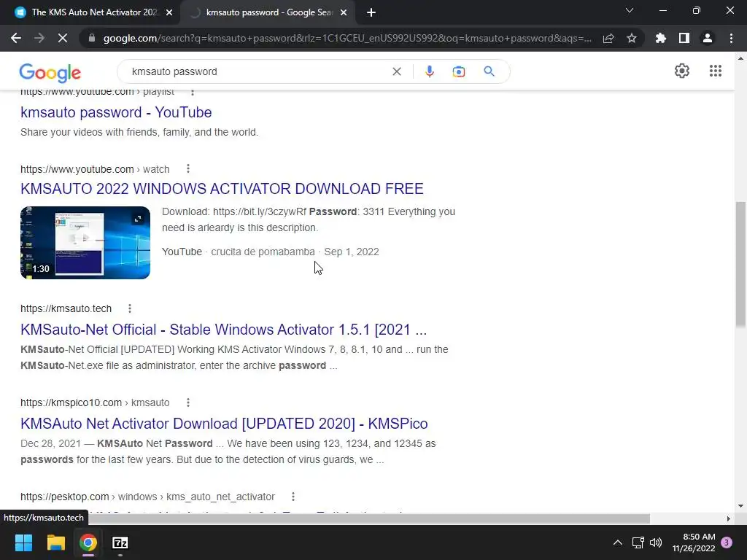Show hidden system tray icons
747x560 pixels.
[x=617, y=542]
